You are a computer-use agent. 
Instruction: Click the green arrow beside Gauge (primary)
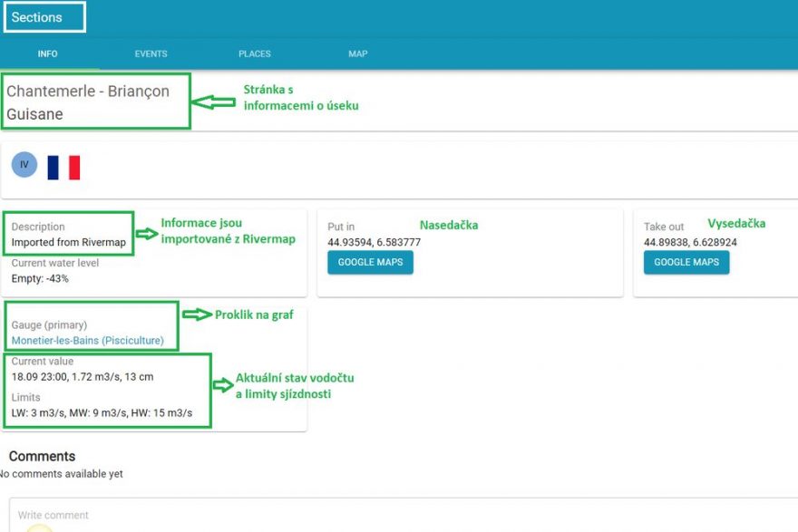(197, 314)
